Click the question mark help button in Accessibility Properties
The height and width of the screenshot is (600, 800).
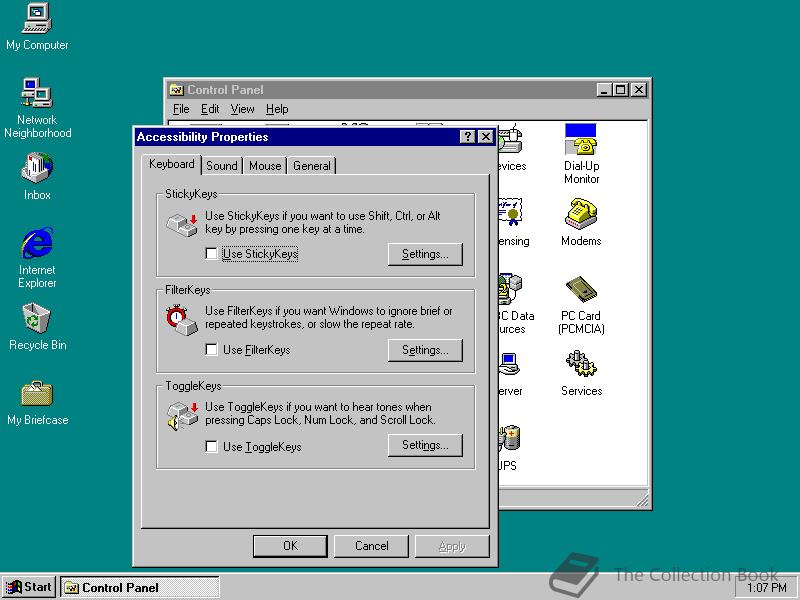467,137
